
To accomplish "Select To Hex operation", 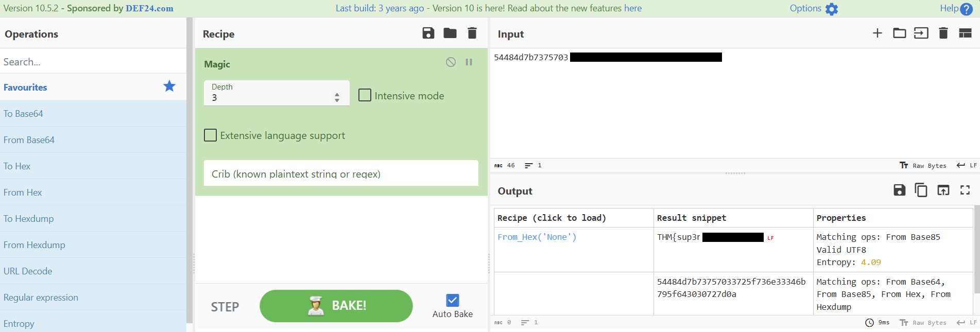I will 93,166.
